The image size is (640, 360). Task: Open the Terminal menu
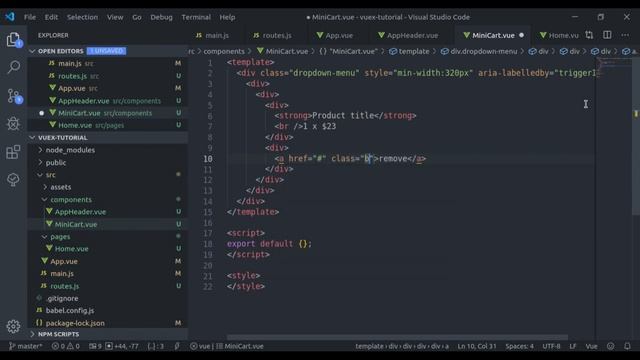196,17
